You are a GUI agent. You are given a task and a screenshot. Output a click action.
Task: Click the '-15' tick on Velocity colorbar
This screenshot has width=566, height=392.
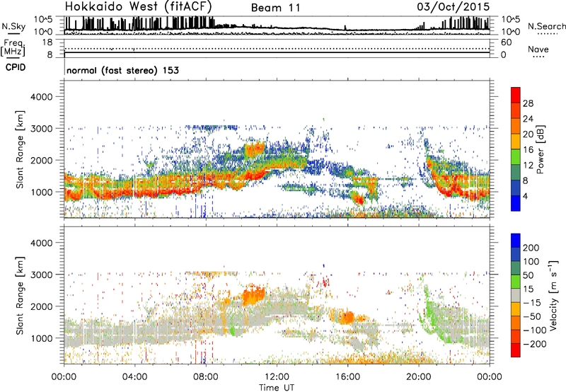(x=532, y=303)
